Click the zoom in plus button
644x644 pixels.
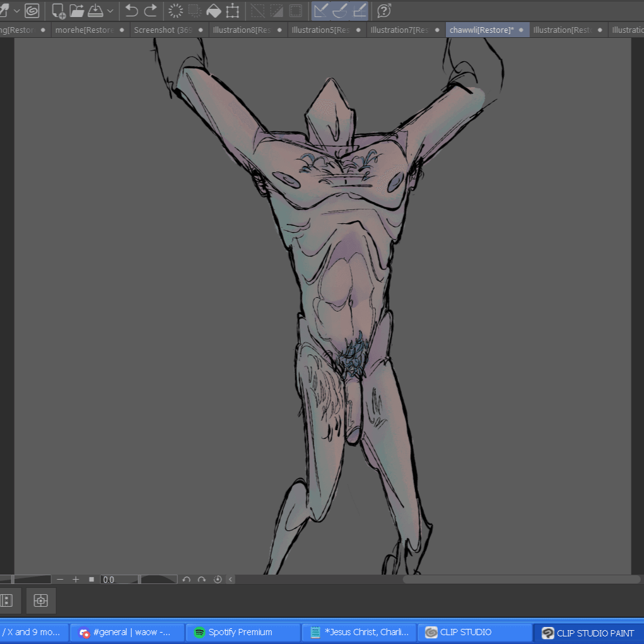tap(76, 579)
